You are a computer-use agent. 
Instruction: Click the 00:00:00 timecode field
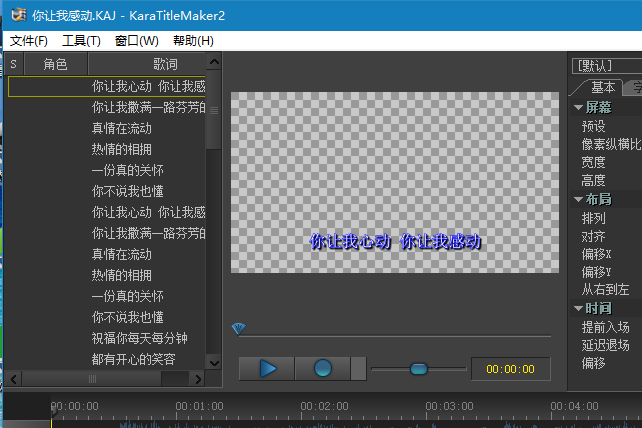pyautogui.click(x=511, y=369)
